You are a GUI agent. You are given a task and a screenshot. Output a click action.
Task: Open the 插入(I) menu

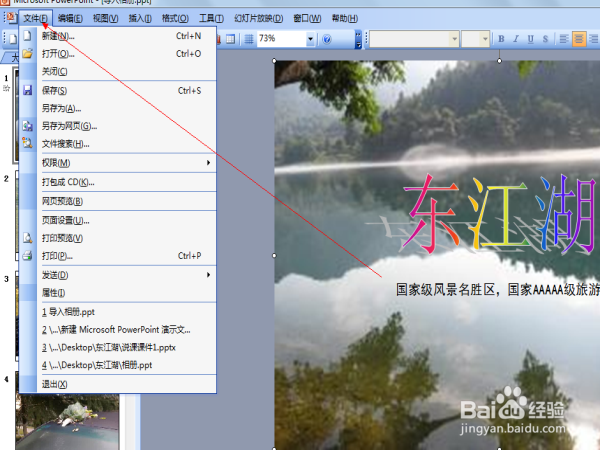pyautogui.click(x=140, y=18)
